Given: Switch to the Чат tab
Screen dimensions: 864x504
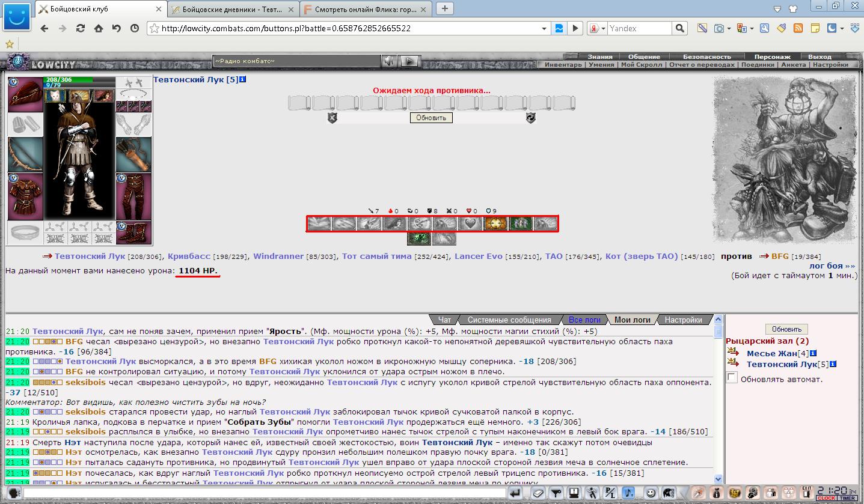Looking at the screenshot, I should point(444,320).
